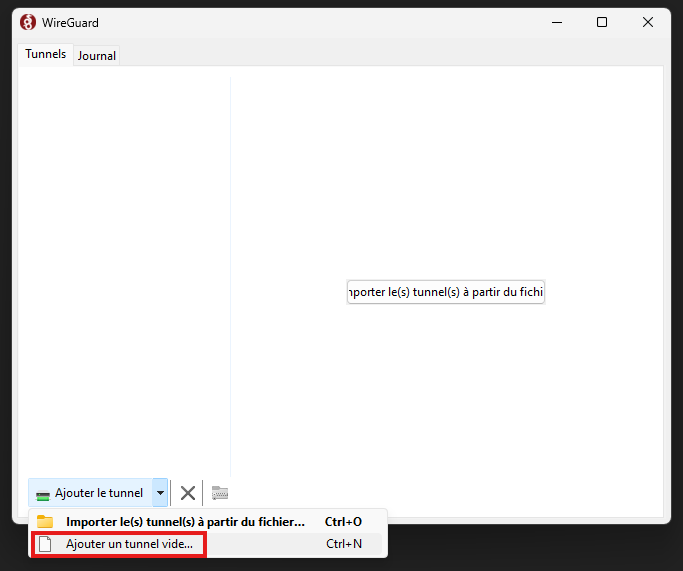683x571 pixels.
Task: Click the network adapter icon on Ajouter le tunnel
Action: (x=43, y=494)
